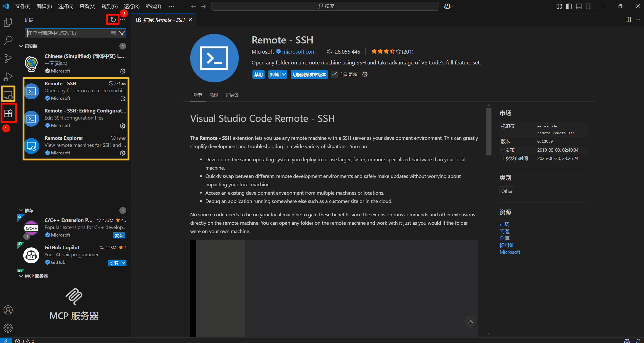
Task: Go back in navigation history
Action: pos(193,6)
